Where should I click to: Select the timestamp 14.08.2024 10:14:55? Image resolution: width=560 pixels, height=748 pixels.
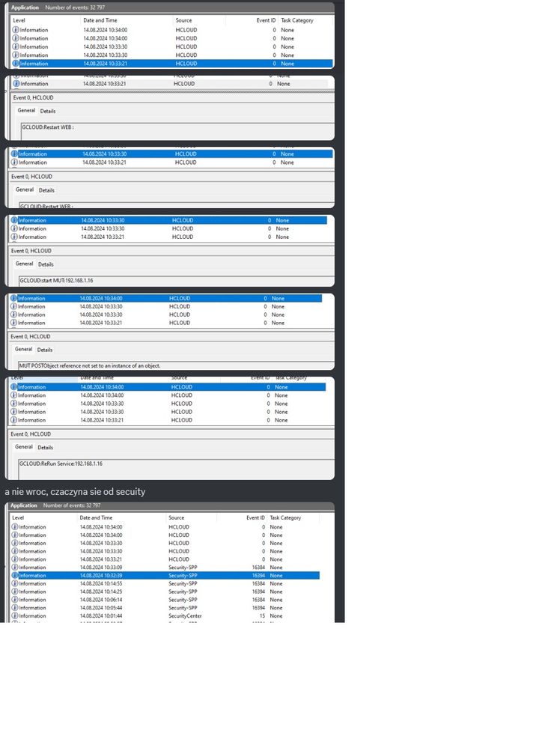(100, 583)
